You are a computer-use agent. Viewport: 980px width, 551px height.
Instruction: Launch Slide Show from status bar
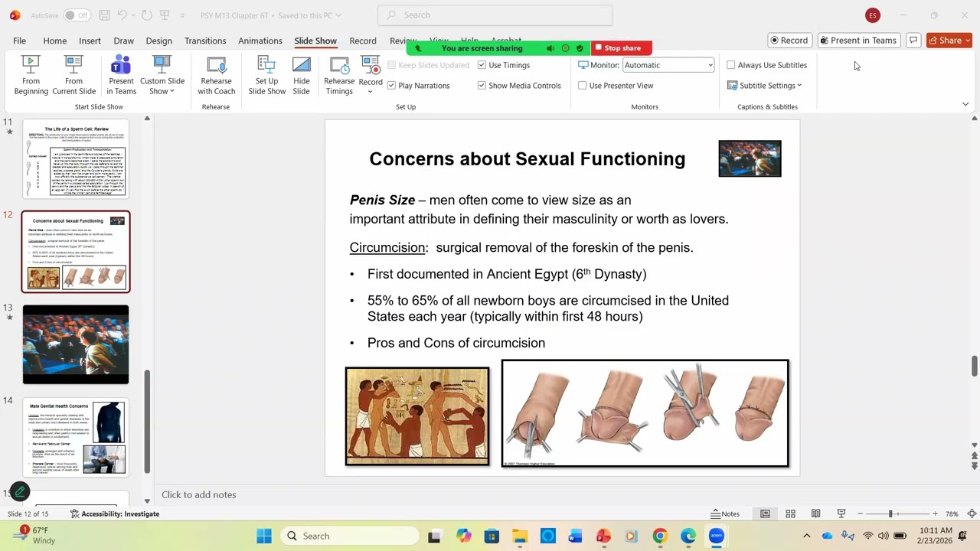point(841,514)
